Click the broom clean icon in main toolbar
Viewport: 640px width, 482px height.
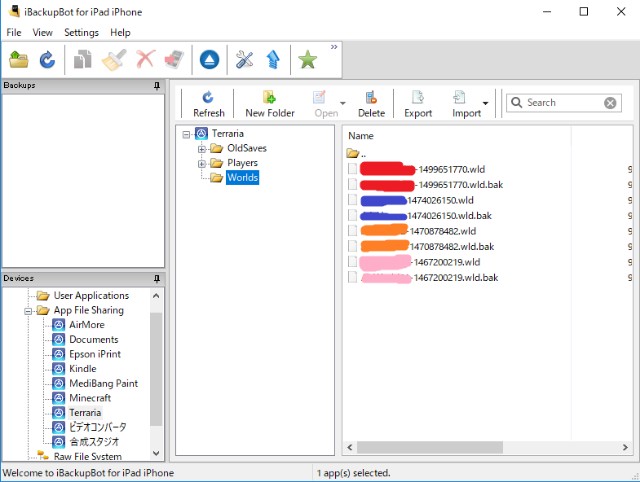tap(114, 60)
